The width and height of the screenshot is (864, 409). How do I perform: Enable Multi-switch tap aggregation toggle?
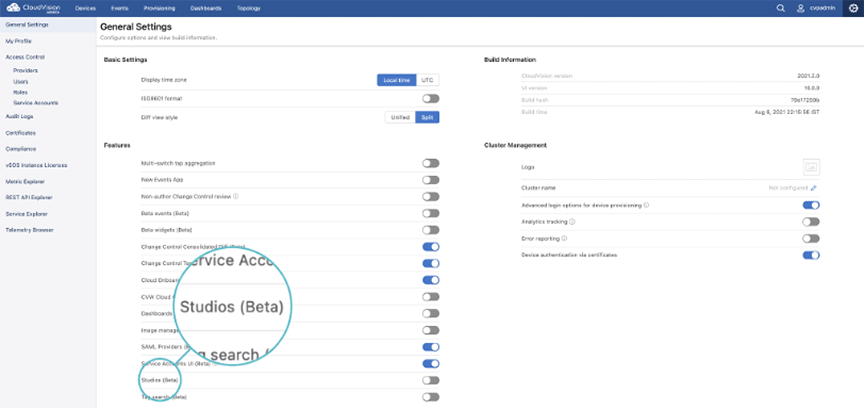(x=431, y=163)
